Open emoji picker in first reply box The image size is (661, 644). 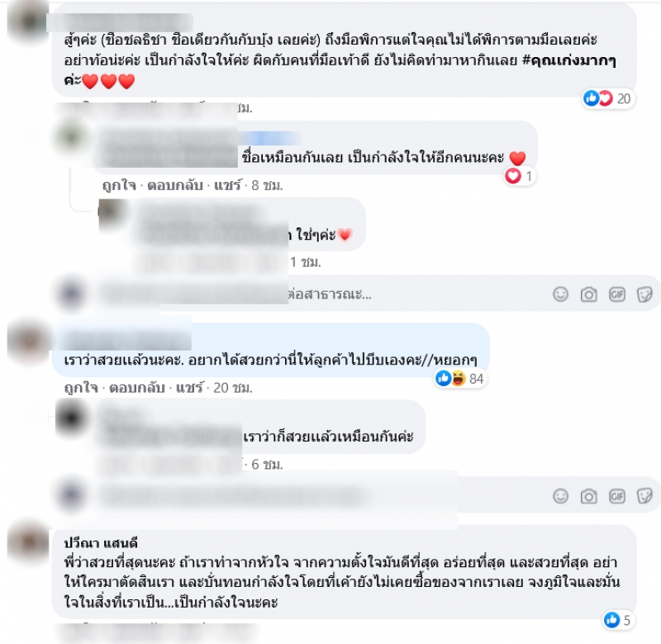(x=560, y=294)
